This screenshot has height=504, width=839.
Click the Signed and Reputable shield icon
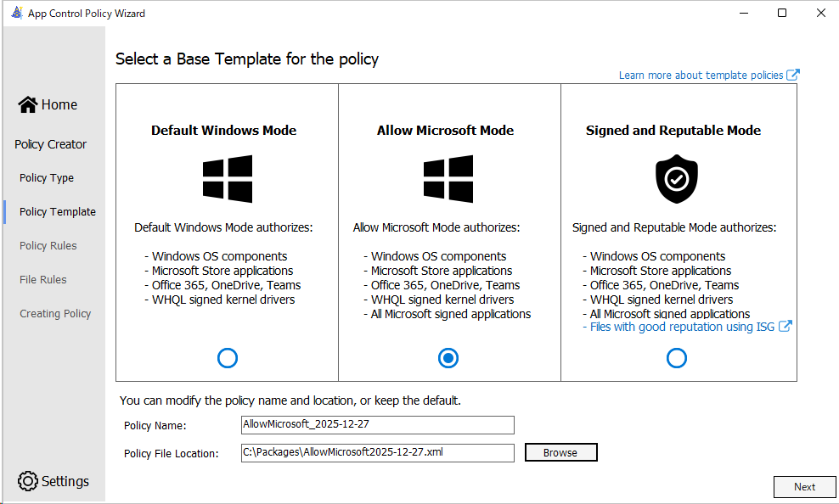(x=676, y=179)
